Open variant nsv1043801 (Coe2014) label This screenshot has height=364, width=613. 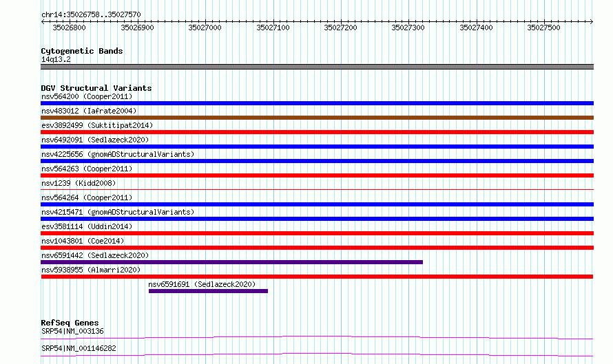83,241
